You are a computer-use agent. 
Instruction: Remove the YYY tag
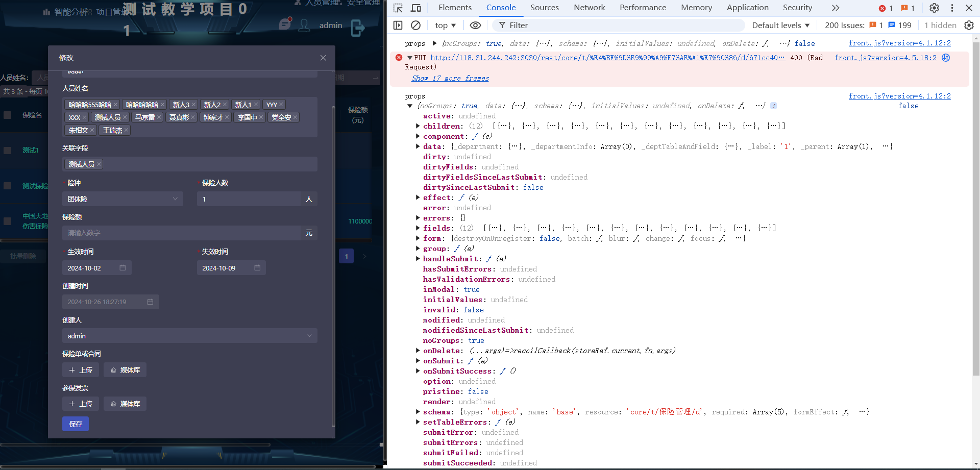(281, 105)
